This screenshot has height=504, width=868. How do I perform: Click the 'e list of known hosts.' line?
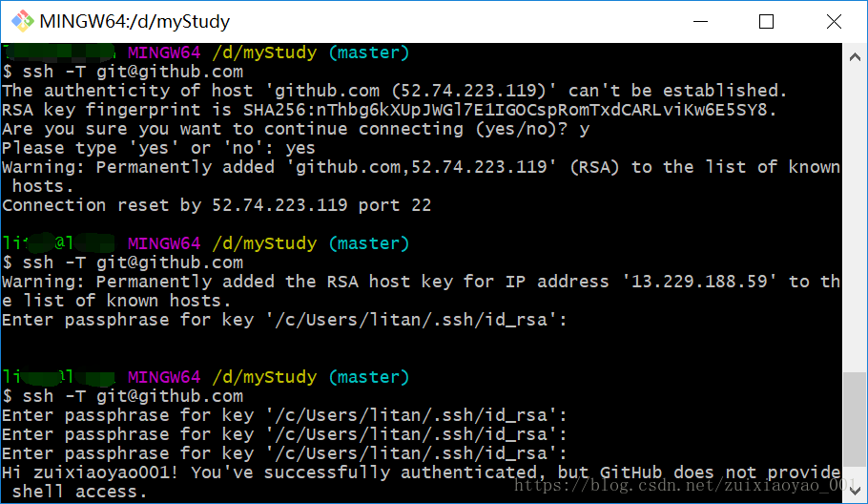[x=116, y=301]
